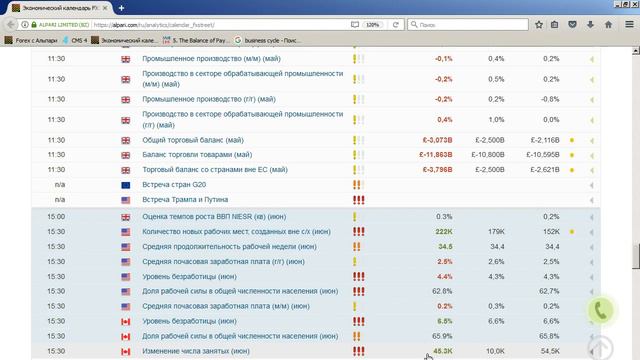Click yellow dot in Баланс торговли товарами row
This screenshot has height=360, width=640.
tap(572, 155)
